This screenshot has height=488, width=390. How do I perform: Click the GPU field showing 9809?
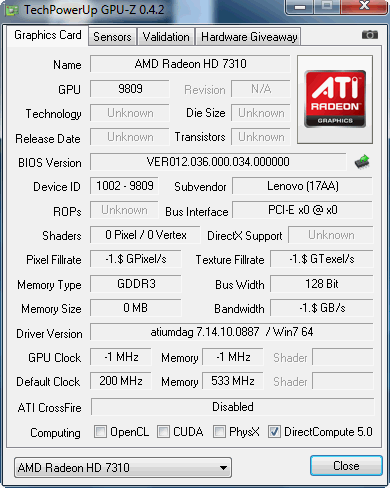[130, 89]
